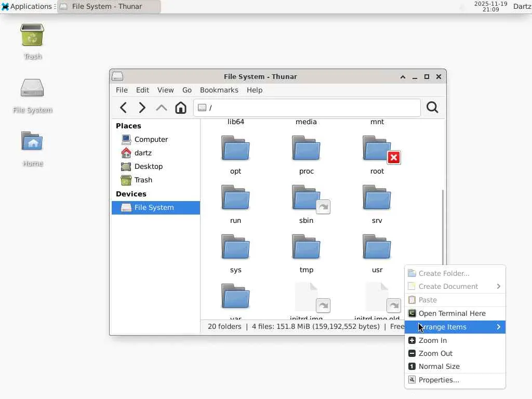Screen dimensions: 532x399
Task: Open Computer in Places sidebar
Action: pyautogui.click(x=156, y=139)
